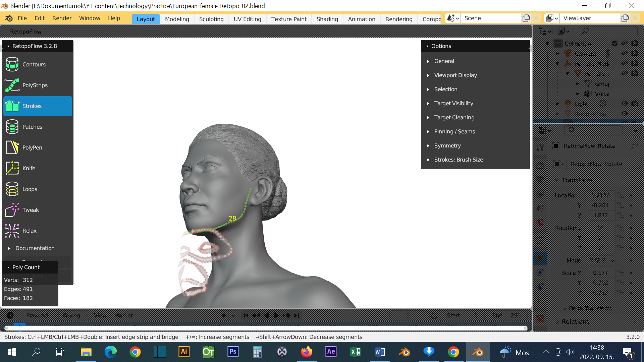Expand the Documentation section
Viewport: 644px width, 362px height.
point(35,248)
